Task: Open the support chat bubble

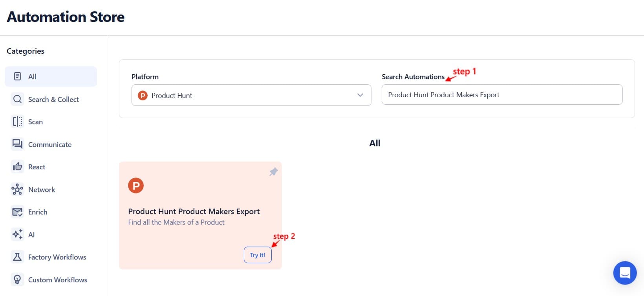Action: coord(625,273)
